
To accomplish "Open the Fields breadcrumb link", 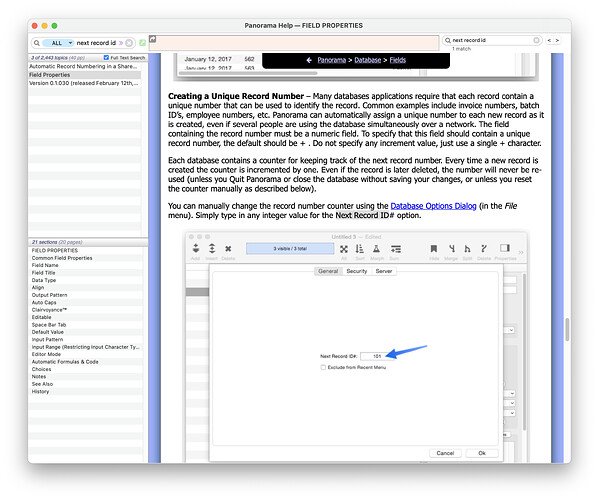I will [x=398, y=60].
